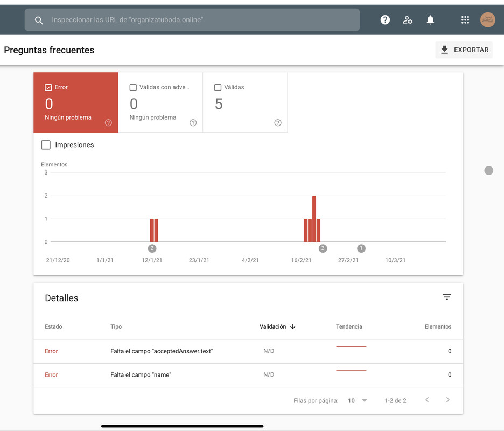Click the Validación sort arrow
The height and width of the screenshot is (431, 504).
[292, 327]
